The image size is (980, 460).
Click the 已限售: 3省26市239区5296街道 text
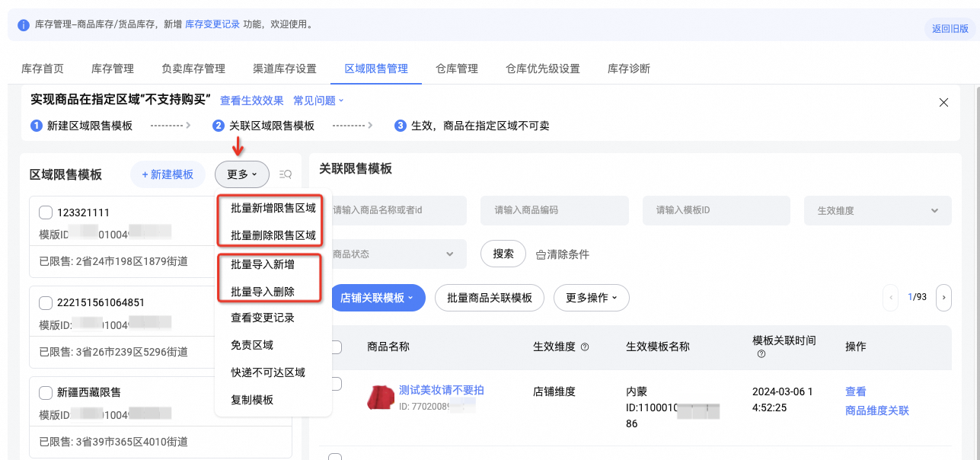click(113, 352)
